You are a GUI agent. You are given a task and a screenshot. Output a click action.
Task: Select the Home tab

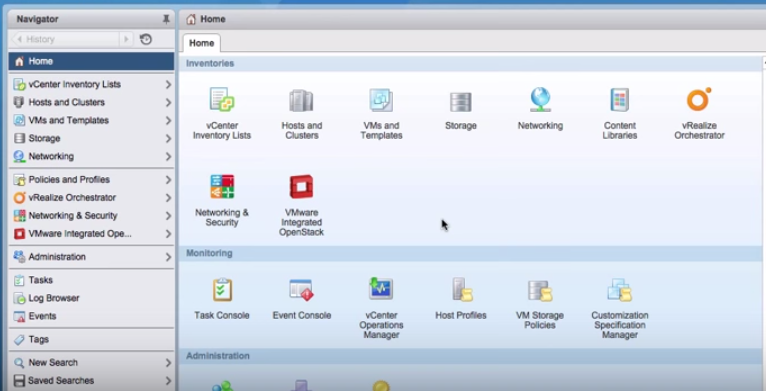point(201,43)
